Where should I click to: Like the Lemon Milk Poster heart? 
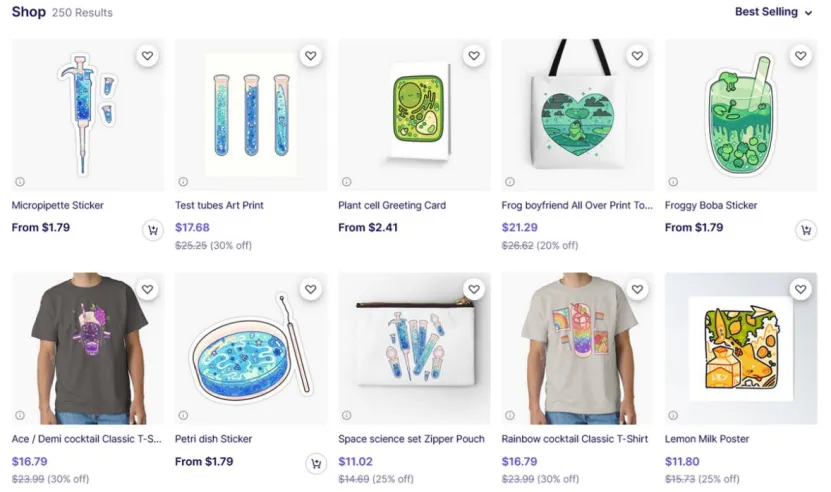(800, 289)
